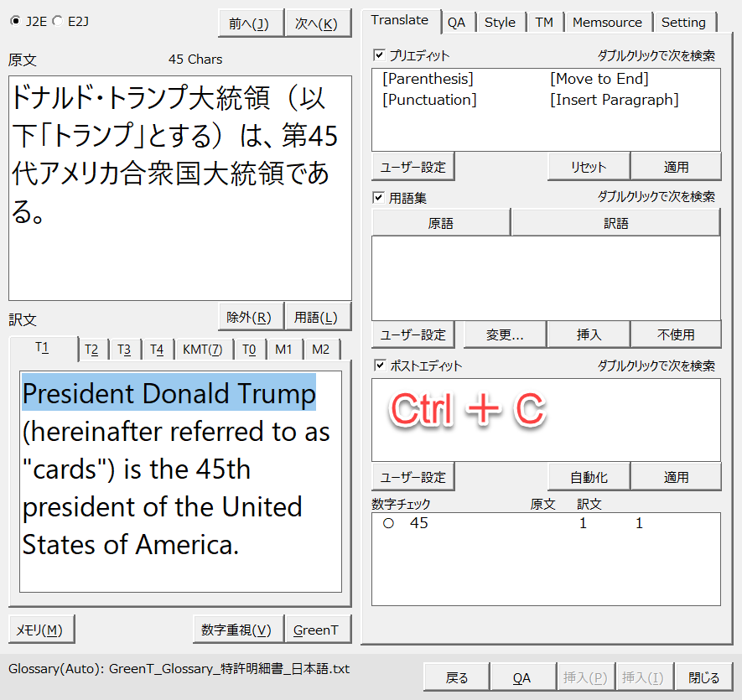Open メモリ(M) button
Screen dimensions: 742x700
[40, 630]
